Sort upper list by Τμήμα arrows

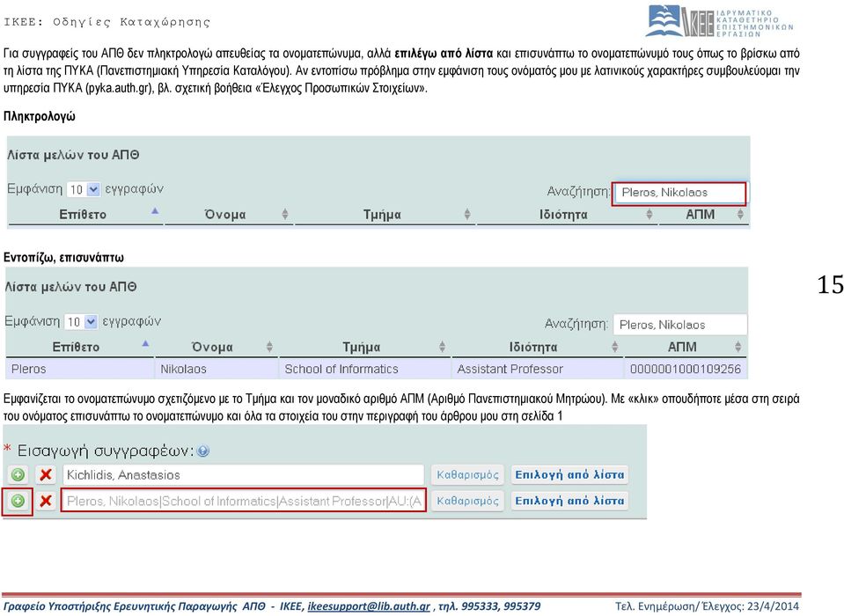coord(467,214)
